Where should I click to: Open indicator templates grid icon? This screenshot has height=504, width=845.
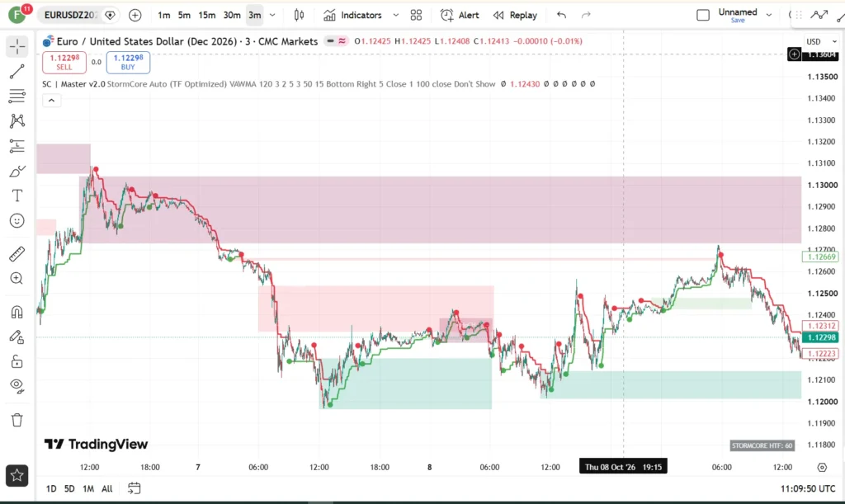click(416, 15)
